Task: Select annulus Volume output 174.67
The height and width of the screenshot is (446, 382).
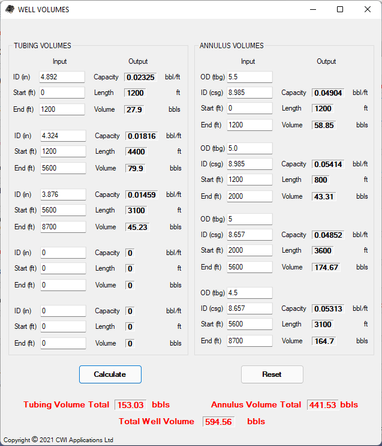Action: pyautogui.click(x=326, y=267)
